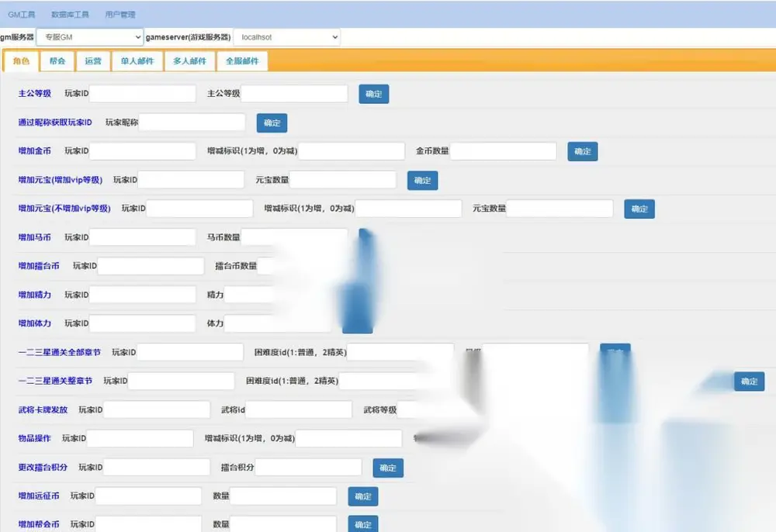Click the 金币数量 input field
This screenshot has width=776, height=532.
point(504,150)
